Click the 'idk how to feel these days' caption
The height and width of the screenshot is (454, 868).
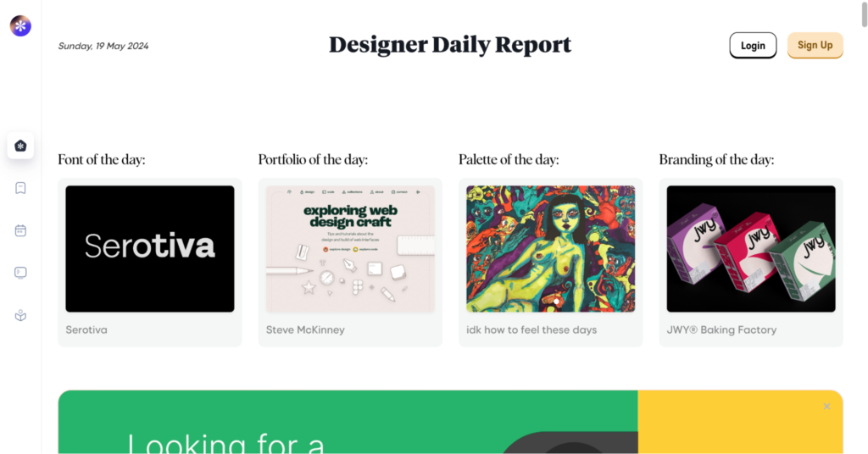tap(531, 329)
